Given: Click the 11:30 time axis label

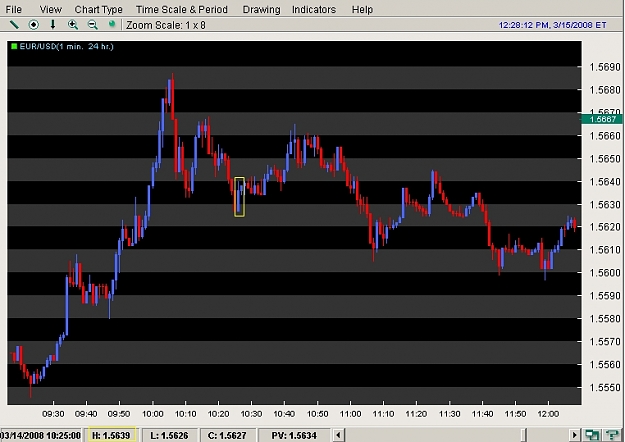Looking at the screenshot, I should coord(450,414).
